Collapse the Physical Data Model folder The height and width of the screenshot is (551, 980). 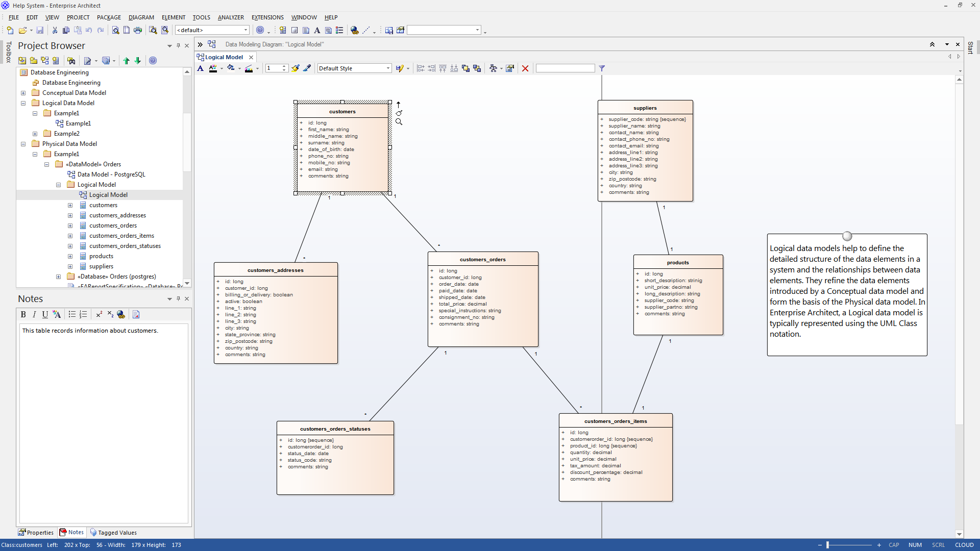coord(23,144)
